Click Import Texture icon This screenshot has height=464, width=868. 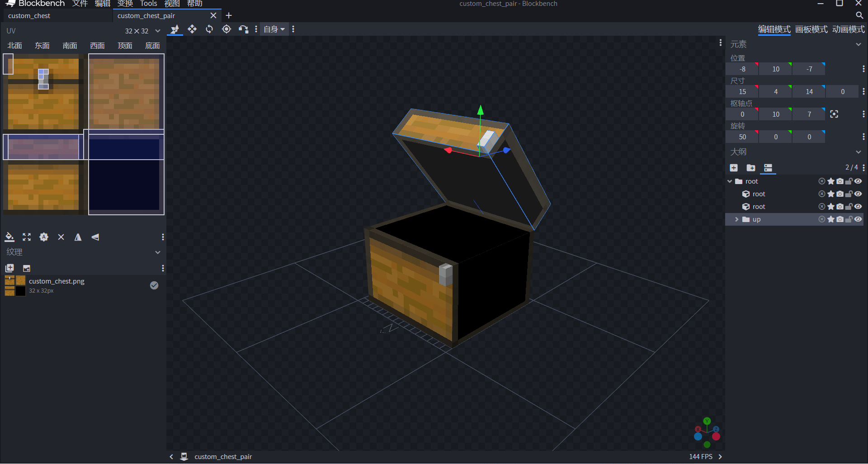(x=27, y=268)
